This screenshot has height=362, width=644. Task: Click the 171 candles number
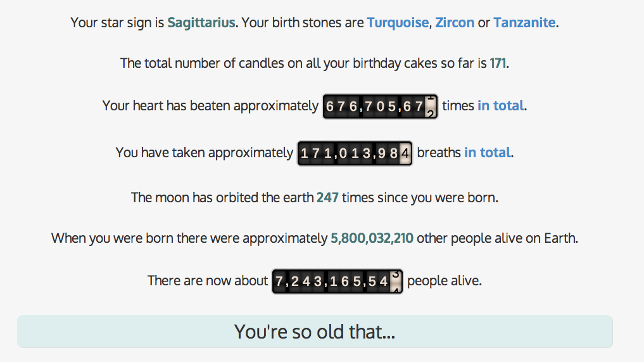click(498, 63)
